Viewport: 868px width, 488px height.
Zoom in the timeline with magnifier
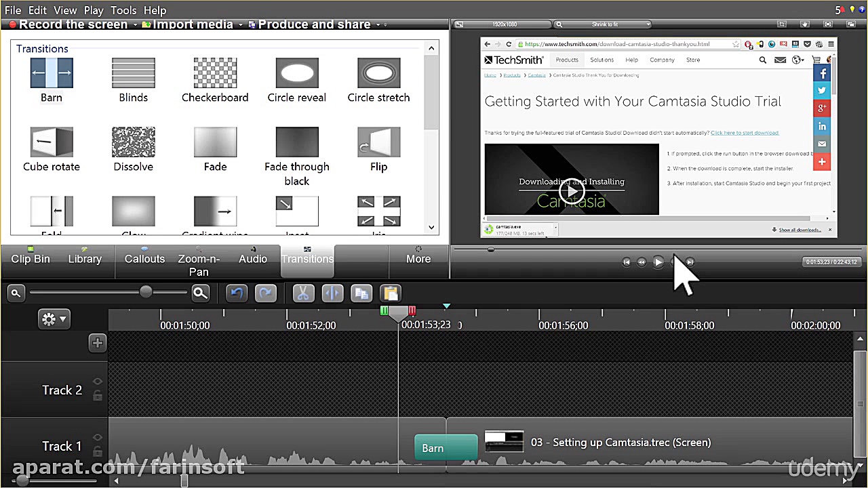click(200, 293)
